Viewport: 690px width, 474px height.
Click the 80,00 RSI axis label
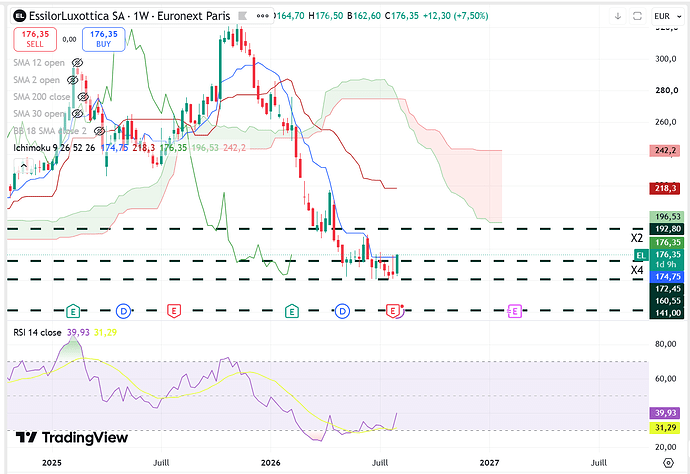pyautogui.click(x=666, y=344)
